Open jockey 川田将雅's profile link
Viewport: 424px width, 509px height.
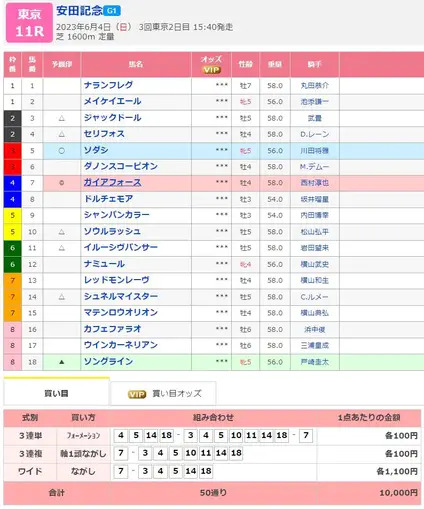click(x=315, y=151)
